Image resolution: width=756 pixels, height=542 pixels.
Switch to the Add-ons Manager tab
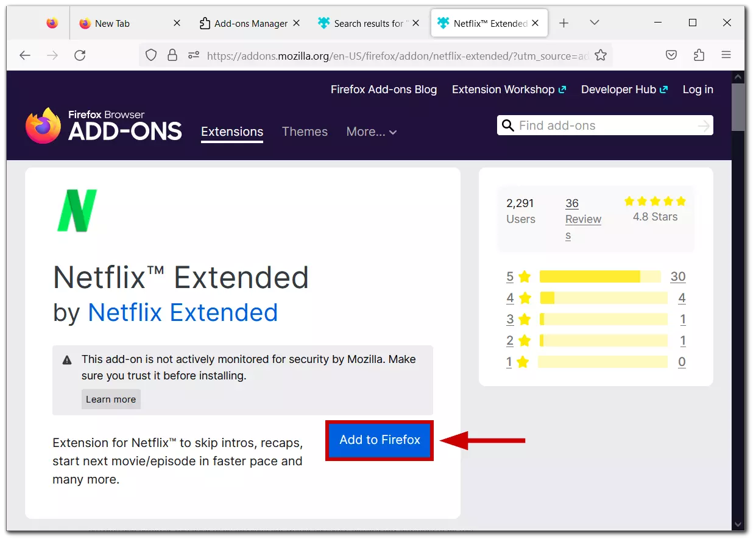pyautogui.click(x=250, y=23)
